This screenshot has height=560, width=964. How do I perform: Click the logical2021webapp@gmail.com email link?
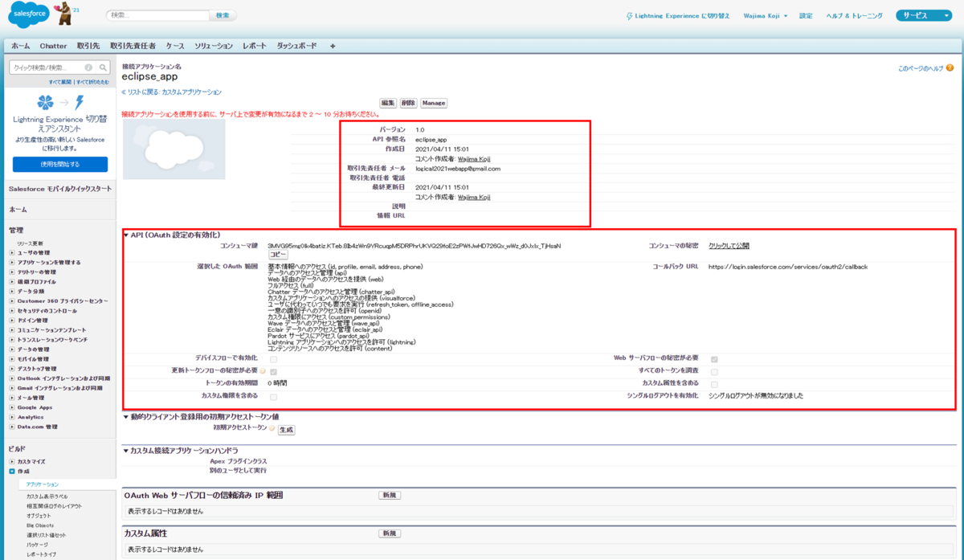point(458,169)
